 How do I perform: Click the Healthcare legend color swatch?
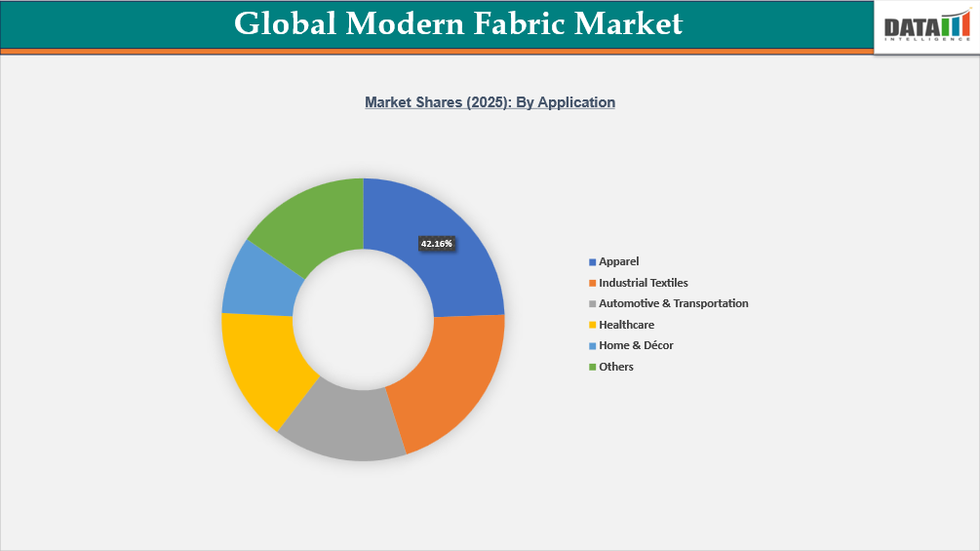[x=592, y=325]
